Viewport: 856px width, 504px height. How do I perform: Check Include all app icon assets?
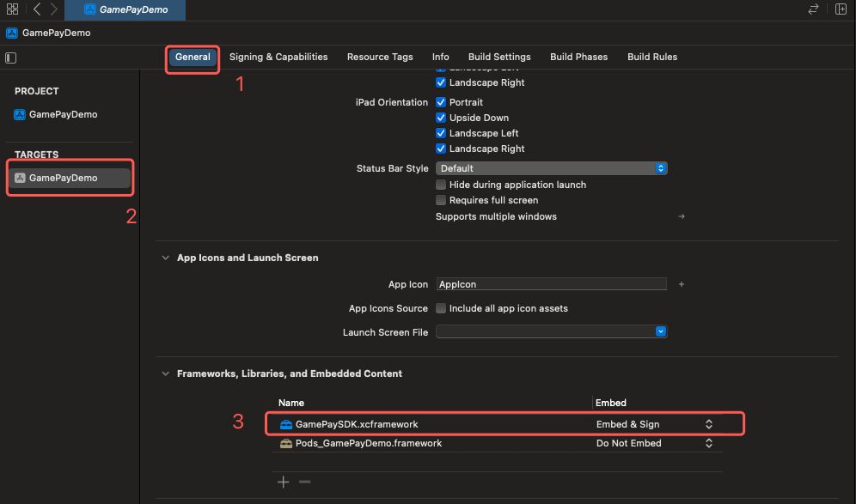tap(441, 308)
